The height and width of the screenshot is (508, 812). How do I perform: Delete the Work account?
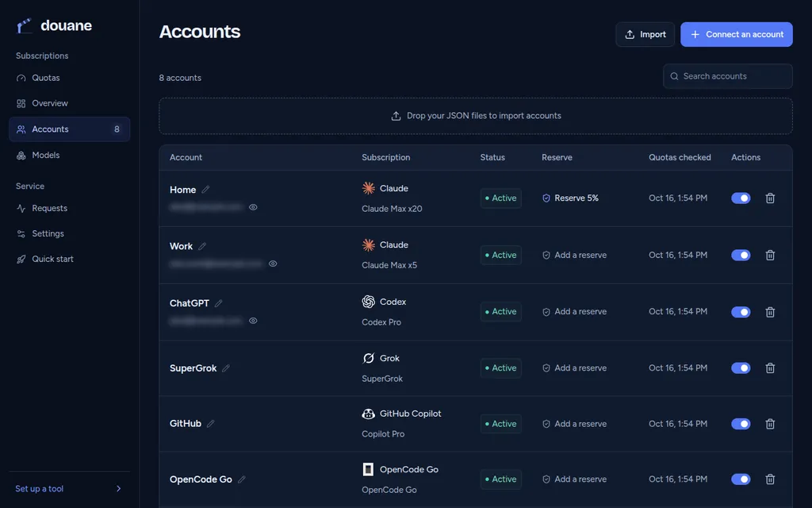coord(770,255)
